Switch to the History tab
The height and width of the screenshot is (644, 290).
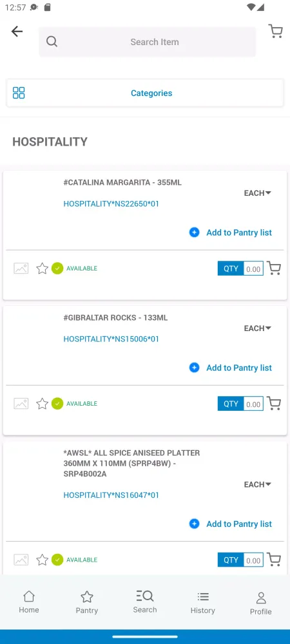tap(202, 603)
